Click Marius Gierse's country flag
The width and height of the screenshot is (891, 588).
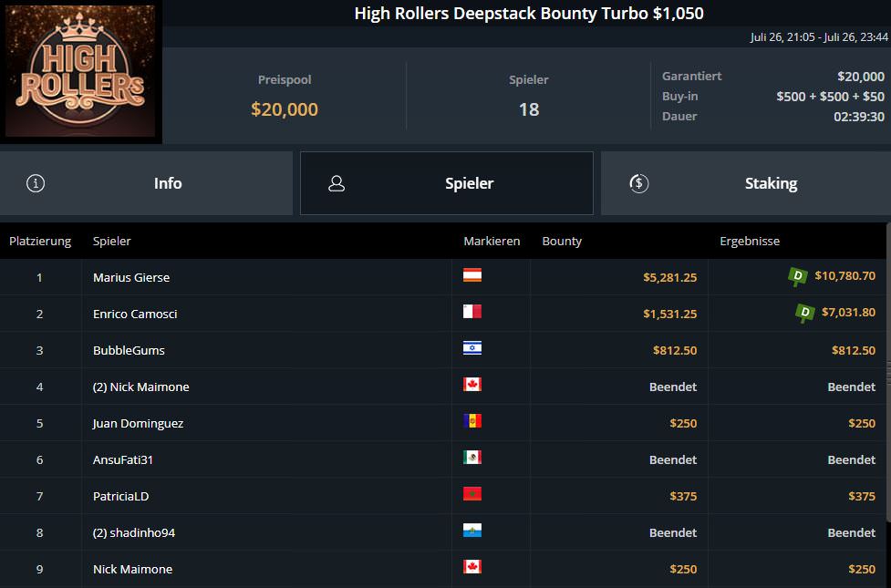pos(472,275)
